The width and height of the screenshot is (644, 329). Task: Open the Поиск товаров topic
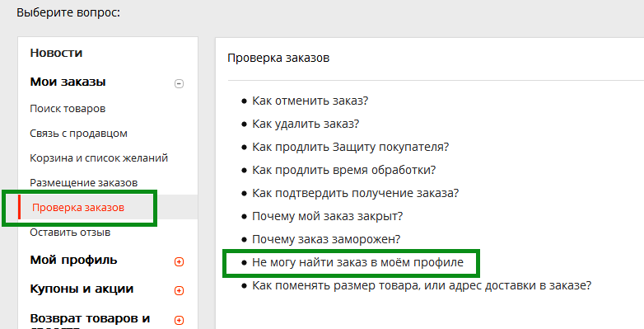[x=68, y=109]
